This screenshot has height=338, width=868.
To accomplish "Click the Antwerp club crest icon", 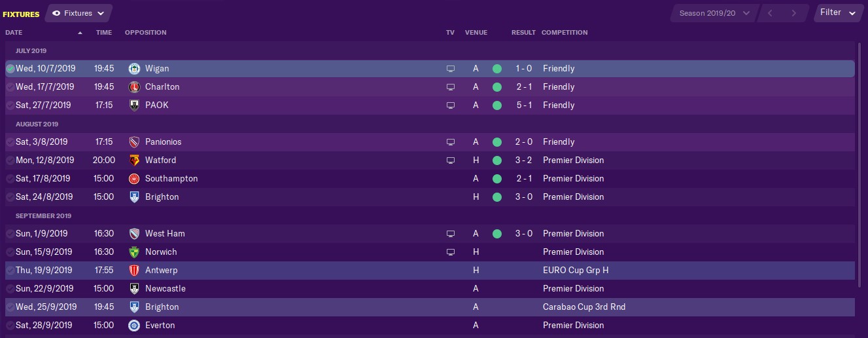I will (134, 271).
